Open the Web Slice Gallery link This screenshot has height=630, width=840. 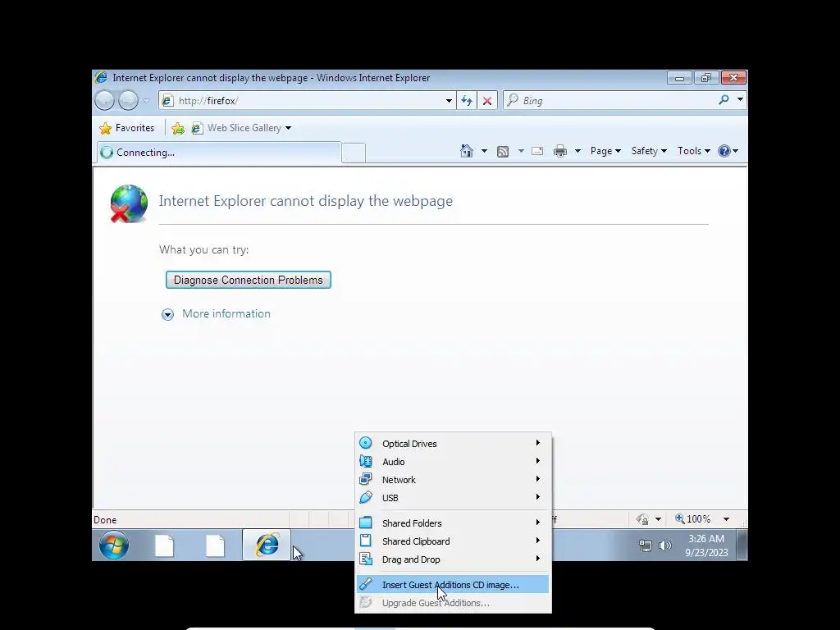[237, 128]
